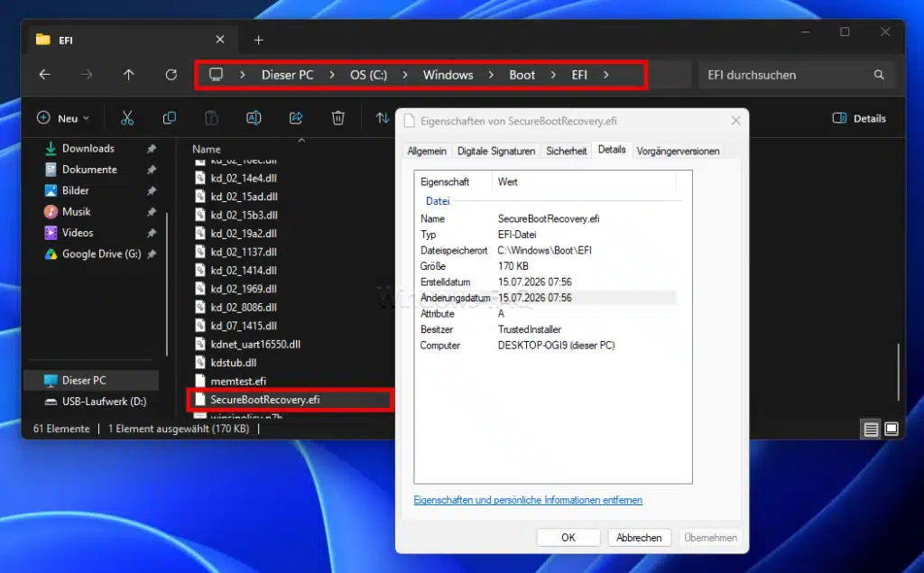
Task: Select the Änderungsdatum property row
Action: click(x=548, y=298)
